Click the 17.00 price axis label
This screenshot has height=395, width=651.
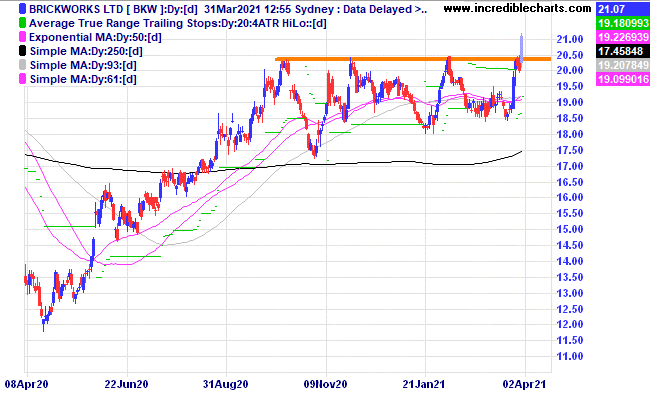[570, 166]
